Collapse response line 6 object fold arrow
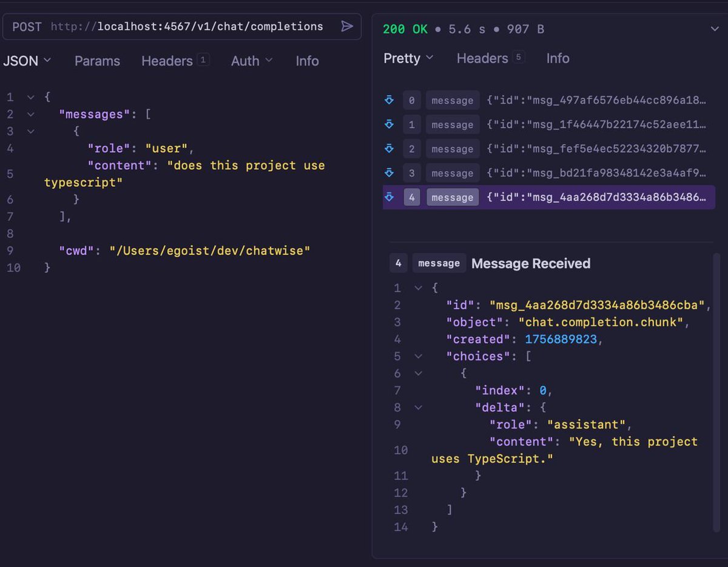 click(x=418, y=373)
